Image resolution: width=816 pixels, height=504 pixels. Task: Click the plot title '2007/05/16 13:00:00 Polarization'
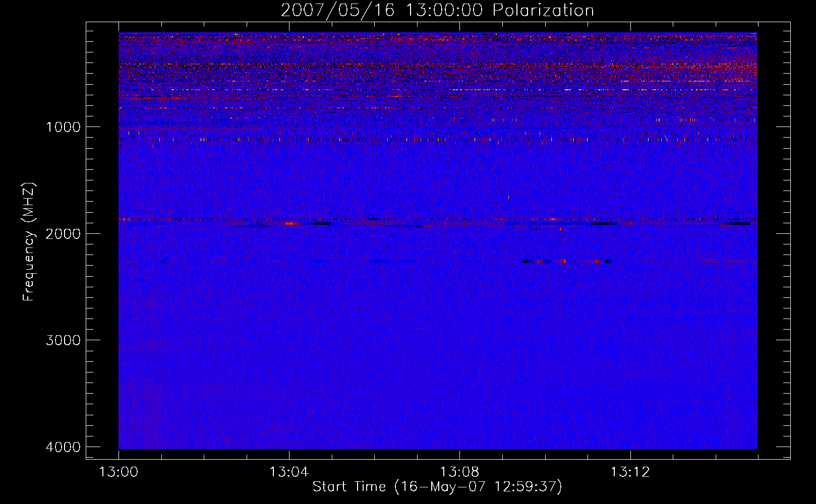point(437,10)
